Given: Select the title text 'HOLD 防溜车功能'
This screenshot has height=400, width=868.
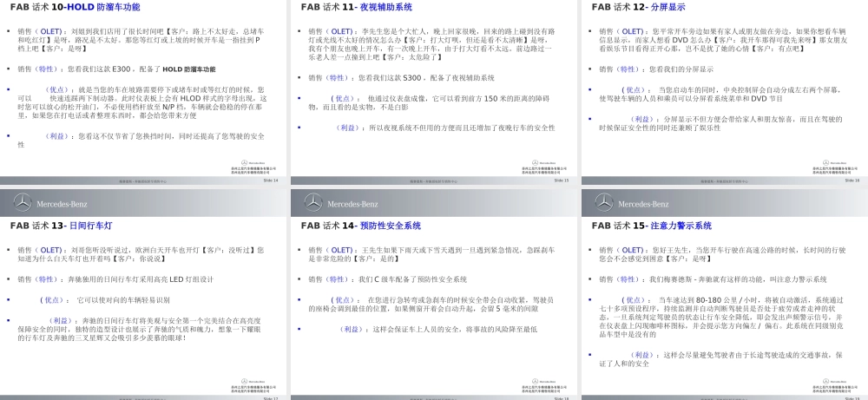Looking at the screenshot, I should click(103, 7).
